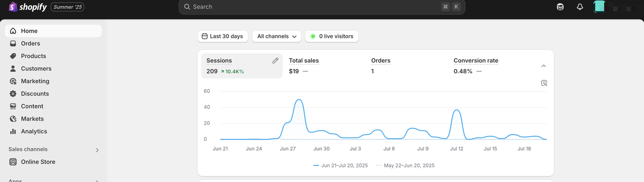The width and height of the screenshot is (644, 182).
Task: Focus the Search field
Action: pos(322,7)
